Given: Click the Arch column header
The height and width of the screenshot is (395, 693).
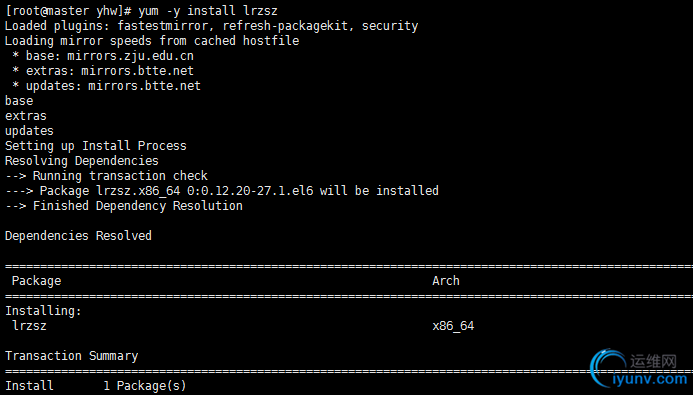Looking at the screenshot, I should tap(446, 281).
